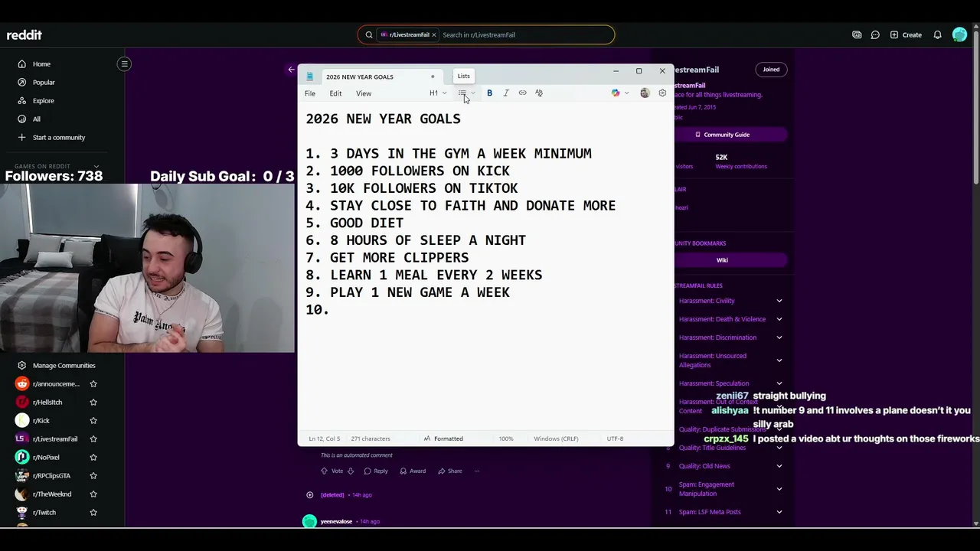Click Windows (CRLF) in Notepad status bar
This screenshot has height=551, width=980.
[x=557, y=439]
